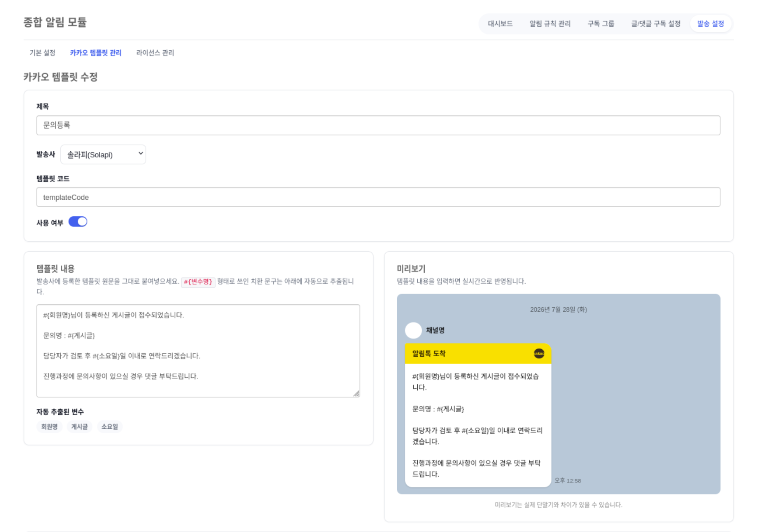This screenshot has width=758, height=532.
Task: Click the 자동 추출된 변수 label
Action: click(x=60, y=412)
